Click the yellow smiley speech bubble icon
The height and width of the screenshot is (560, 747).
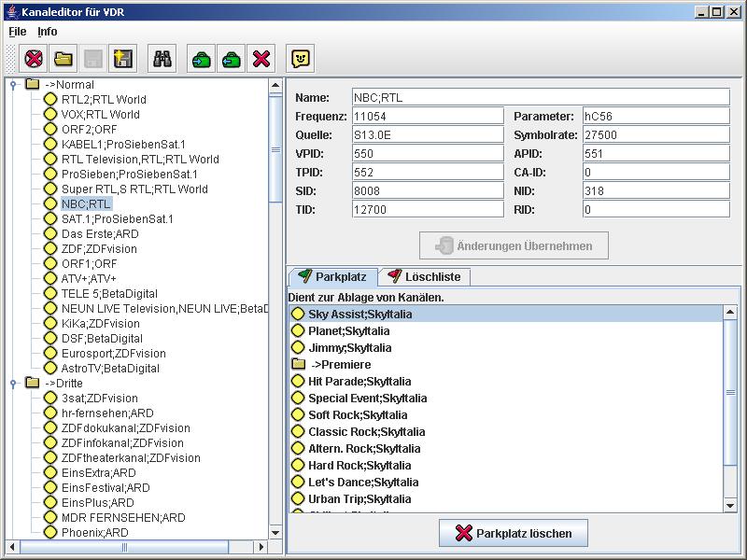coord(300,59)
